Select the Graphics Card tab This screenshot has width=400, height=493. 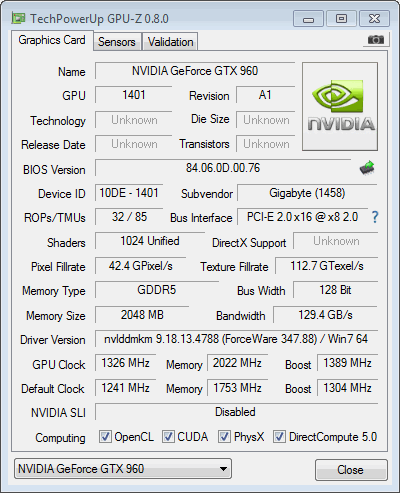[x=52, y=40]
